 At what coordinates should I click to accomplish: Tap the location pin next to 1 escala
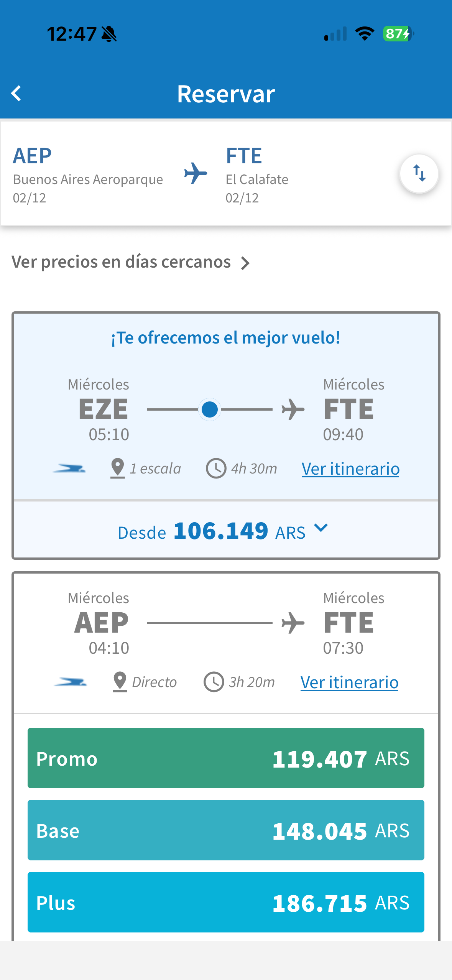(x=117, y=468)
